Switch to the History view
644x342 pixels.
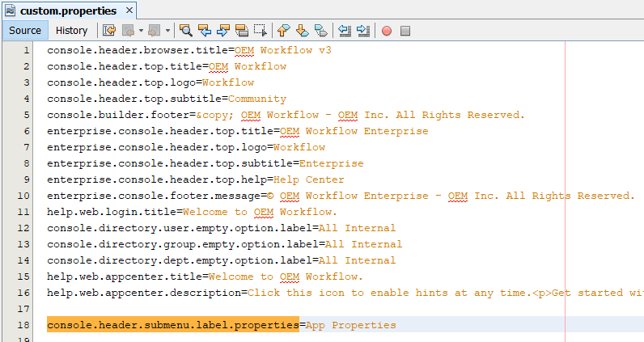click(71, 31)
